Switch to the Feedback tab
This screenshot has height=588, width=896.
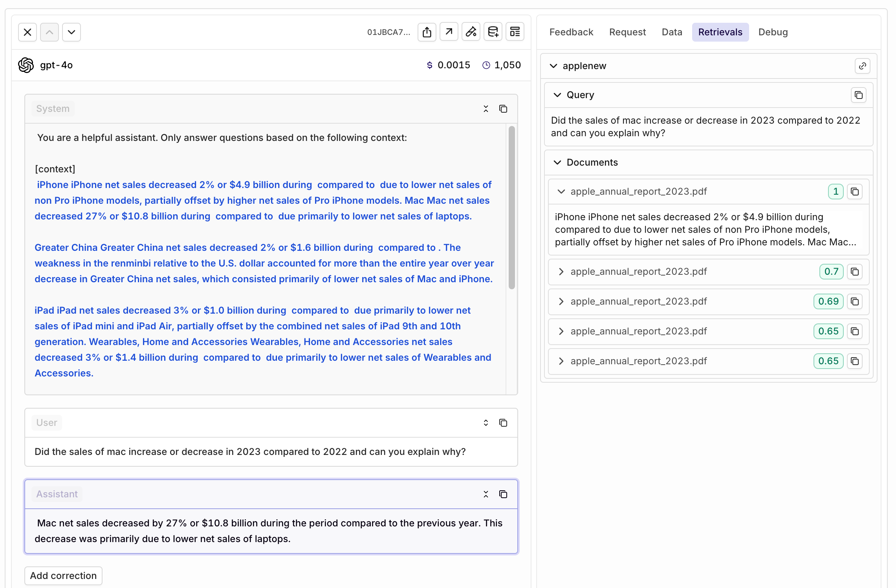571,32
